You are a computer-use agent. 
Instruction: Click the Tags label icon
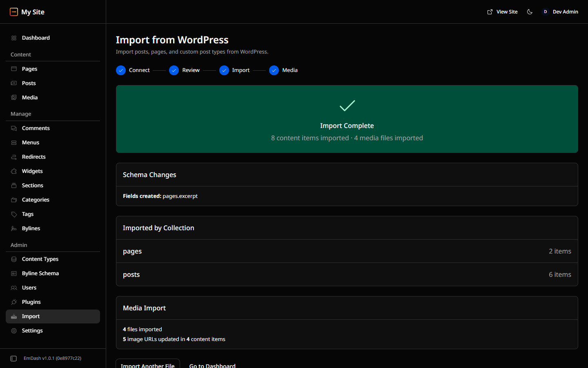tap(14, 214)
